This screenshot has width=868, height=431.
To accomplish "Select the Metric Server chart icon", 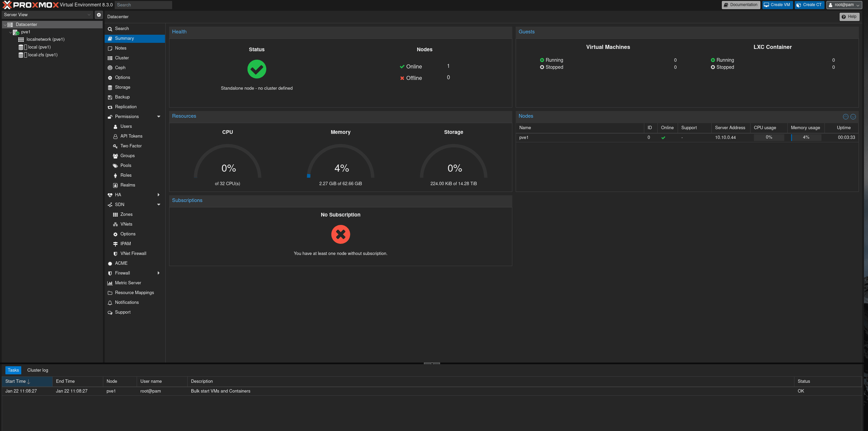I will tap(110, 283).
